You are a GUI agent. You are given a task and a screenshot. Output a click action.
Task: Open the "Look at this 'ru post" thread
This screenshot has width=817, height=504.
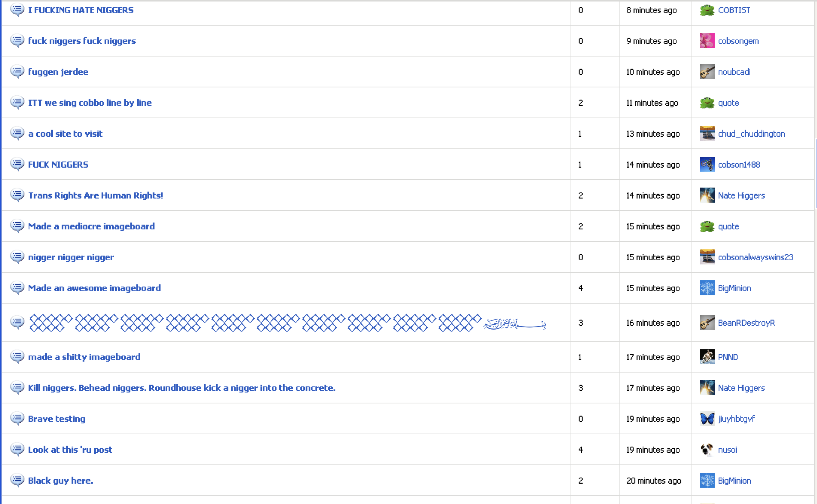(x=70, y=450)
